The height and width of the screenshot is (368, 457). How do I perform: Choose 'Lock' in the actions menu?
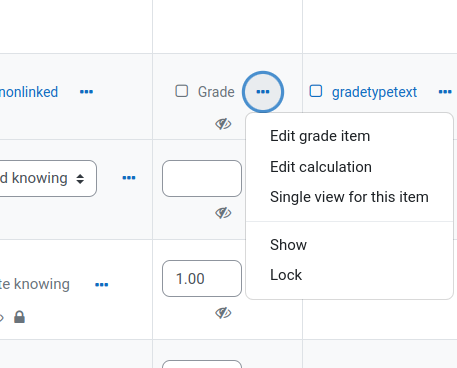pos(286,275)
